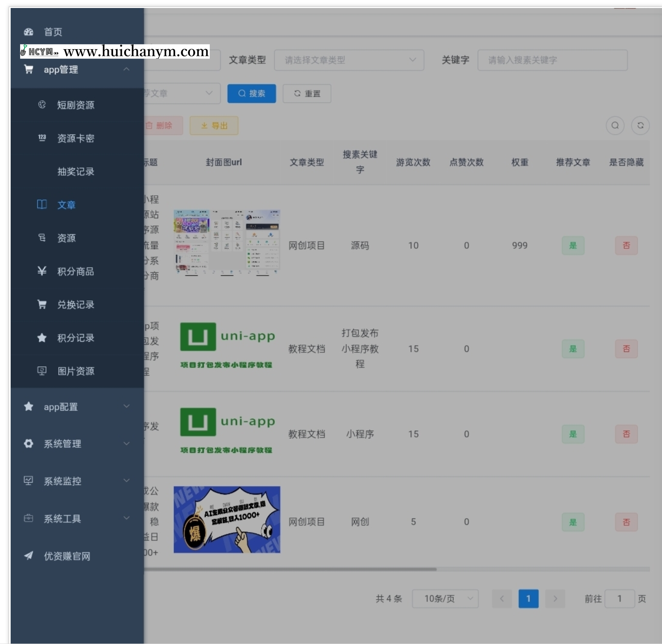Screen dimensions: 662x644
Task: Click the uni-app cover image thumbnail
Action: click(227, 345)
